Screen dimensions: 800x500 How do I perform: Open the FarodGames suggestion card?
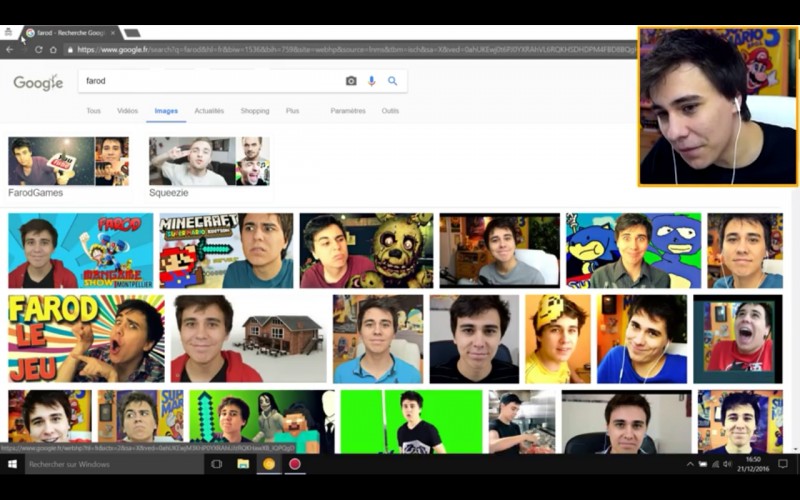point(69,167)
